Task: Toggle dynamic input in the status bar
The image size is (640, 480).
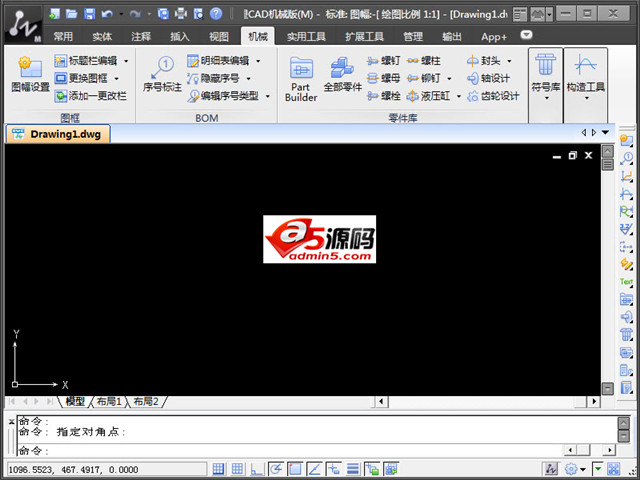Action: coord(333,469)
